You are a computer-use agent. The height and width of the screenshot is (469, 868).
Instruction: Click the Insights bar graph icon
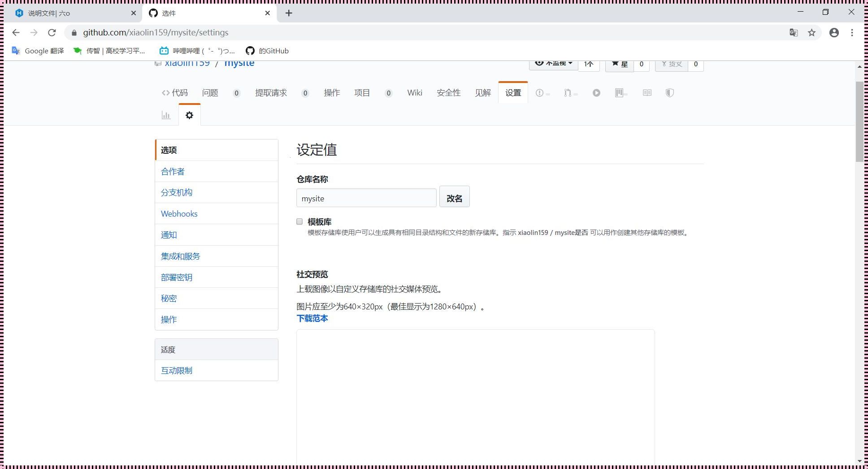point(166,115)
